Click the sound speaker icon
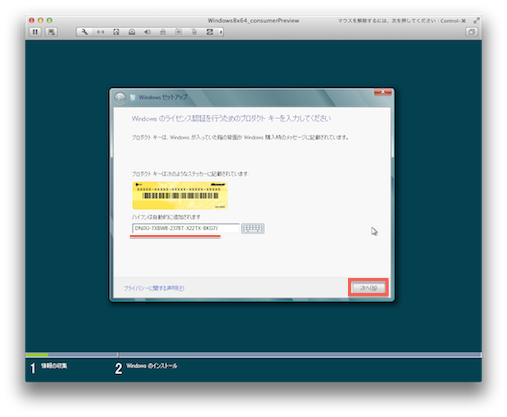 [x=147, y=32]
